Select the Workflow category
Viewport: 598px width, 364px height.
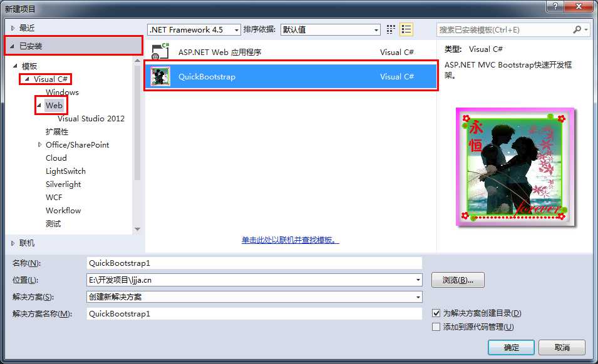point(63,210)
